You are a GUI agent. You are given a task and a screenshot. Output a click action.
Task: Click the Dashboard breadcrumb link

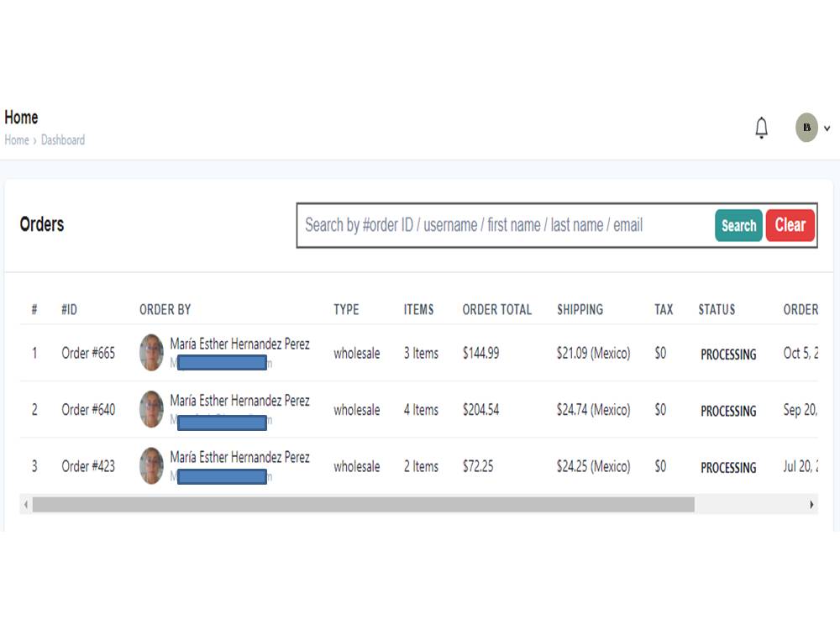[x=63, y=140]
